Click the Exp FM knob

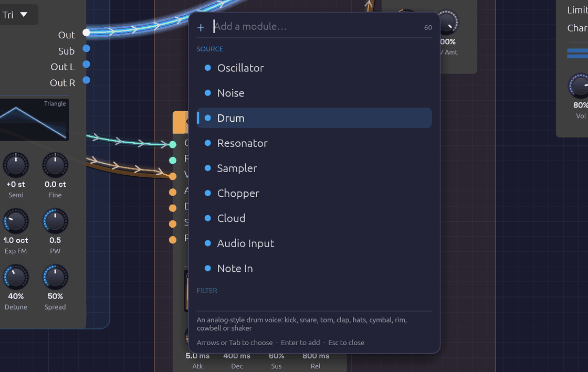tap(16, 221)
